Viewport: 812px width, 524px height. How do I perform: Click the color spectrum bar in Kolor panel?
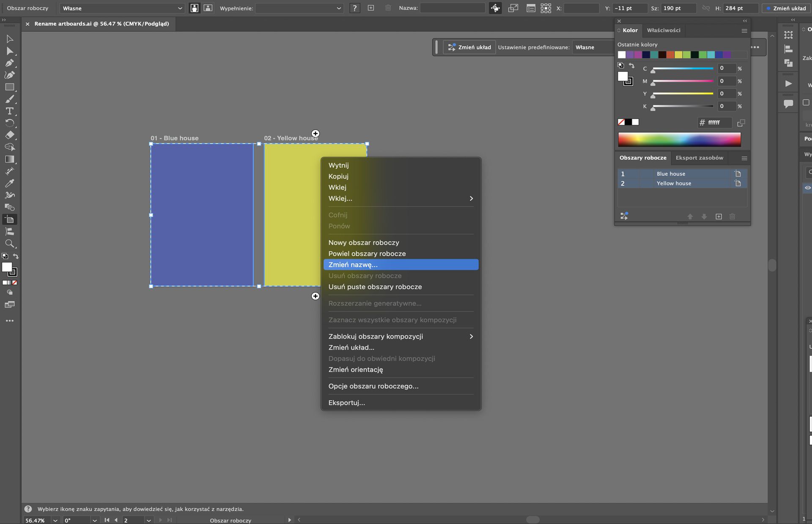click(x=679, y=139)
